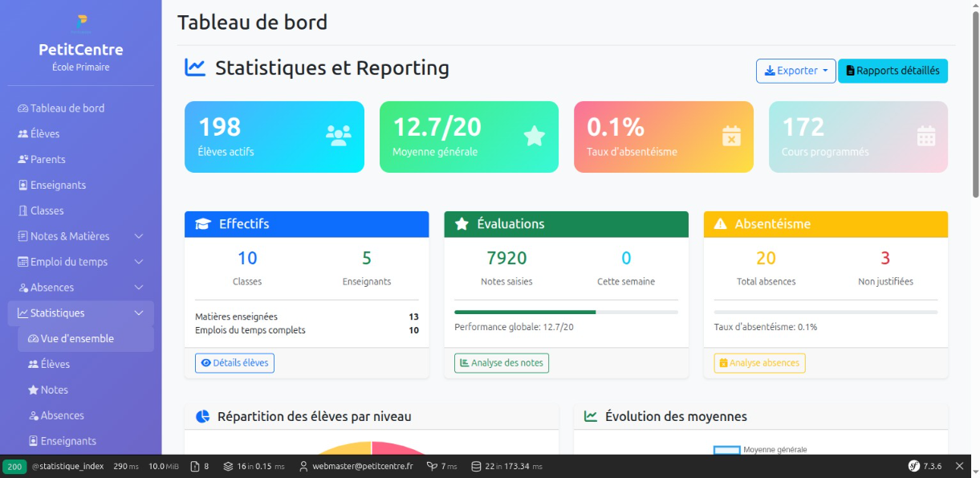This screenshot has height=478, width=980.
Task: Open Analyse des notes
Action: (502, 363)
